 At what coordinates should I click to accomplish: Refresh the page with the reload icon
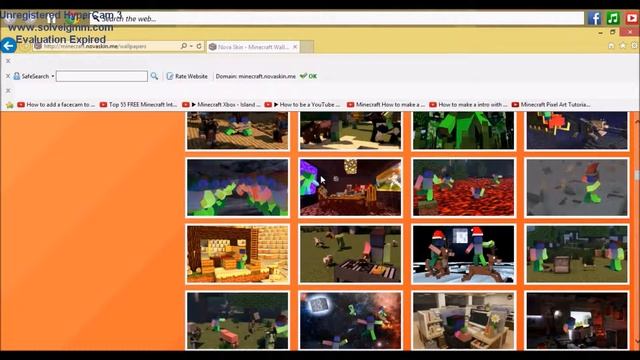click(x=199, y=46)
